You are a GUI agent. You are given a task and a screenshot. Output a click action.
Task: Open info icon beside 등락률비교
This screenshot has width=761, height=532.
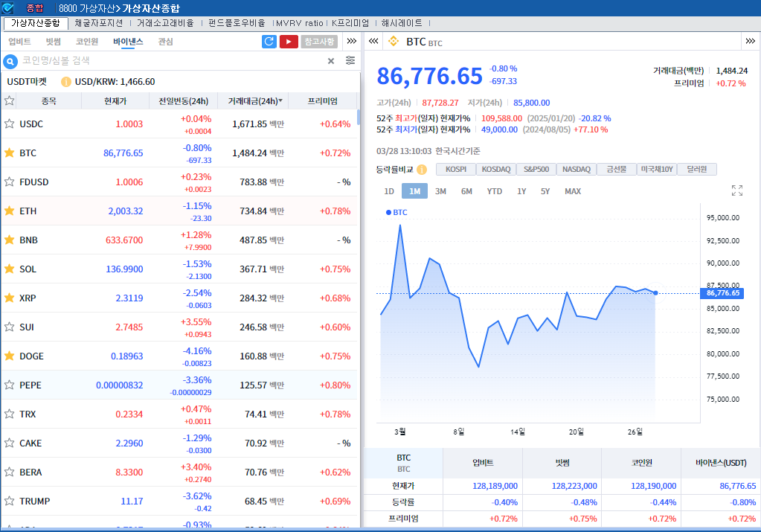click(422, 170)
